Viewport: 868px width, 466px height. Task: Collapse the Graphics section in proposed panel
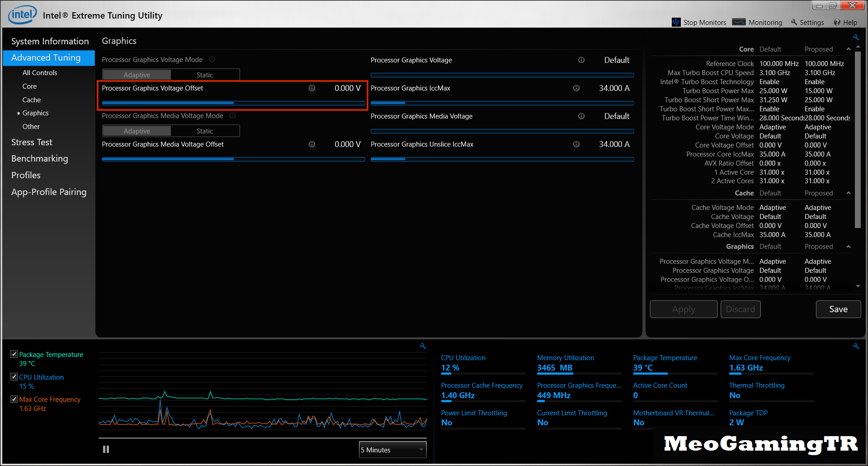click(849, 246)
